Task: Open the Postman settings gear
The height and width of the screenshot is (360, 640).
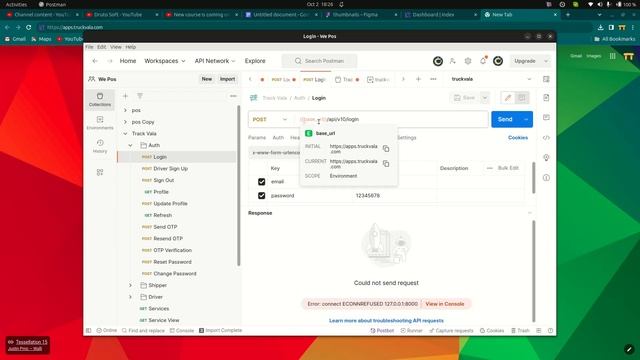Action: [468, 61]
